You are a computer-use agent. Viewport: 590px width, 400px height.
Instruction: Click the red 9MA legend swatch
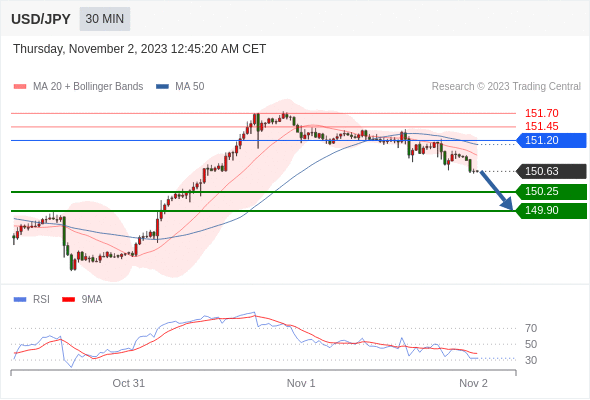(x=68, y=300)
